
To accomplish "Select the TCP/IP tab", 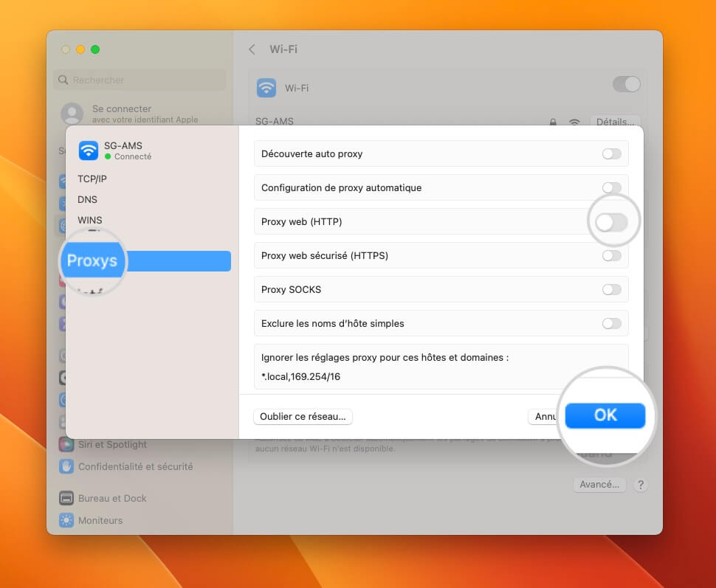I will [92, 179].
